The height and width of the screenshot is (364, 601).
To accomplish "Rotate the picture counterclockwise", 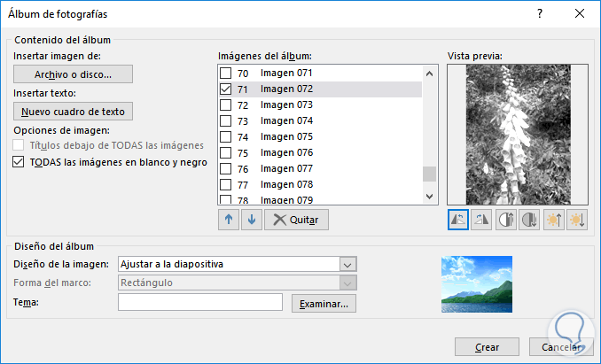I will point(458,220).
